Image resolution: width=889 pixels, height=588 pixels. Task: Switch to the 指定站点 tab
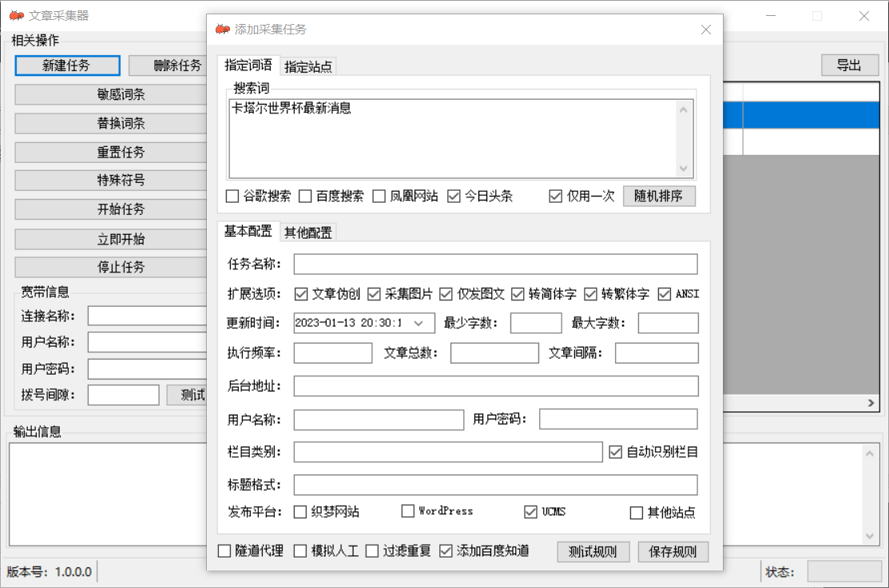pos(308,66)
